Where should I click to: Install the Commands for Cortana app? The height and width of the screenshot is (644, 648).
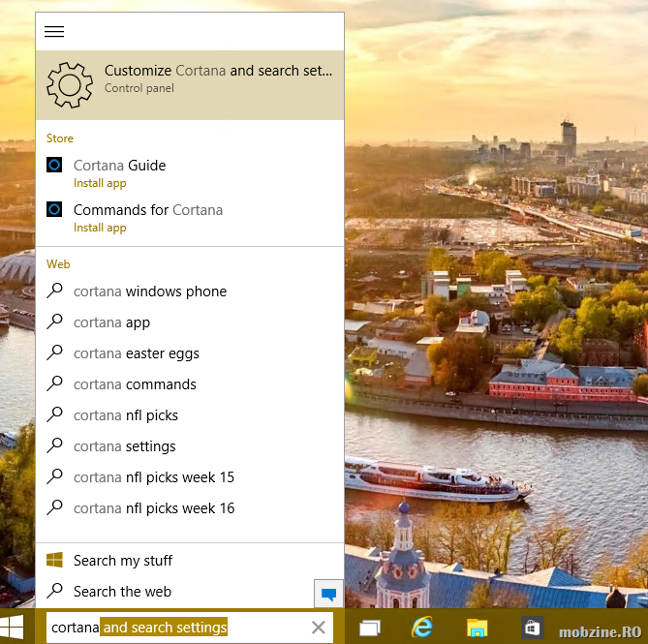click(100, 228)
